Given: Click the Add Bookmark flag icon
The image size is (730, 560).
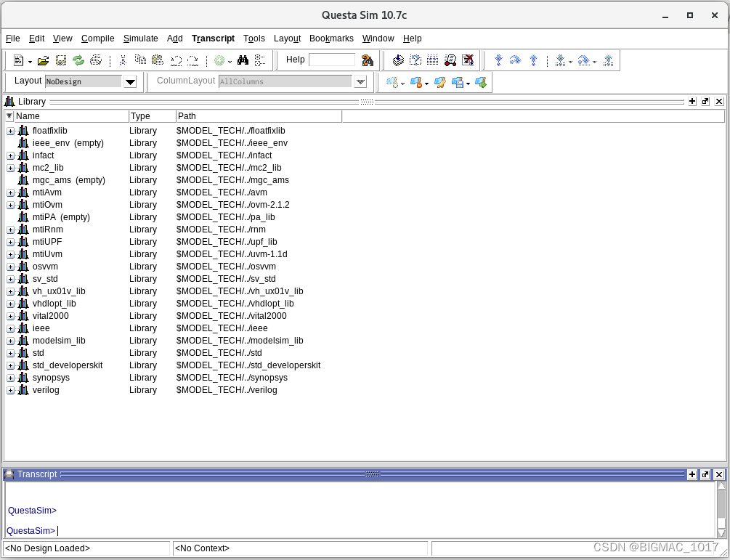Looking at the screenshot, I should 392,83.
